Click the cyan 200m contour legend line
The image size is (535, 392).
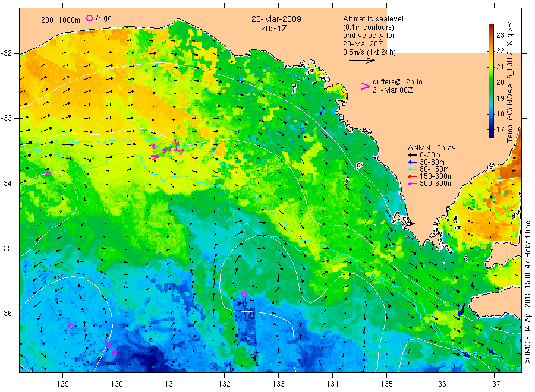point(50,26)
